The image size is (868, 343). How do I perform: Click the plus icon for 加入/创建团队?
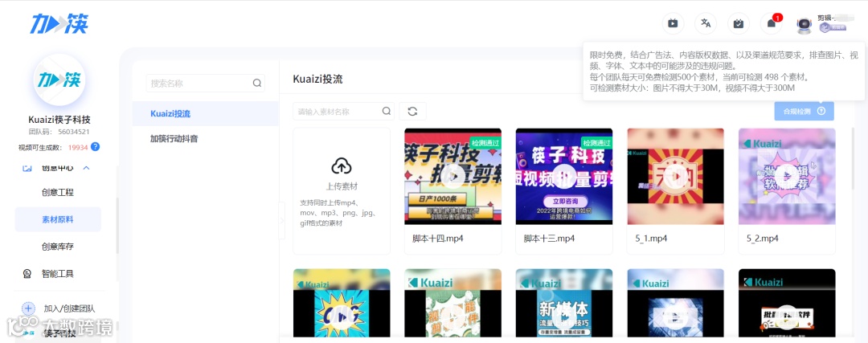pyautogui.click(x=27, y=308)
